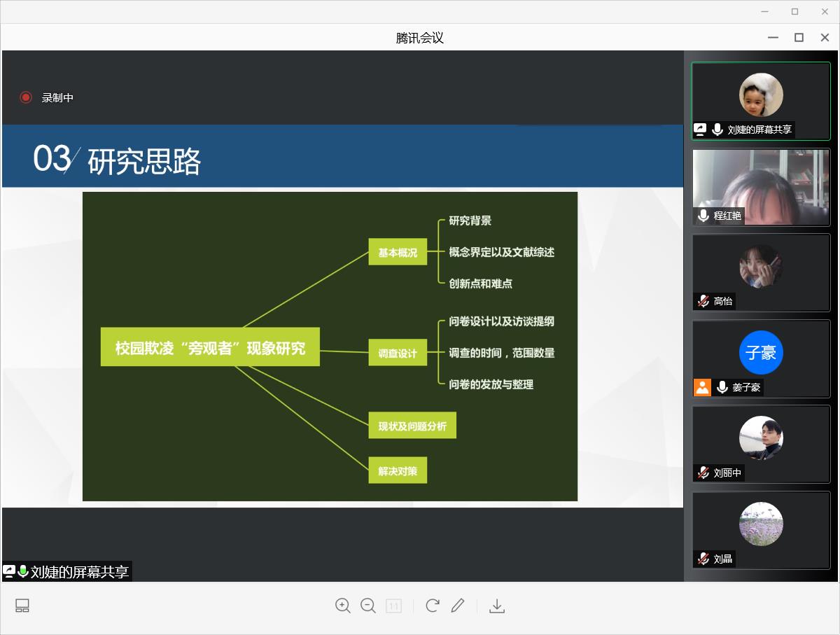Viewport: 840px width, 635px height.
Task: Rotate the image with the rotate icon
Action: [432, 606]
